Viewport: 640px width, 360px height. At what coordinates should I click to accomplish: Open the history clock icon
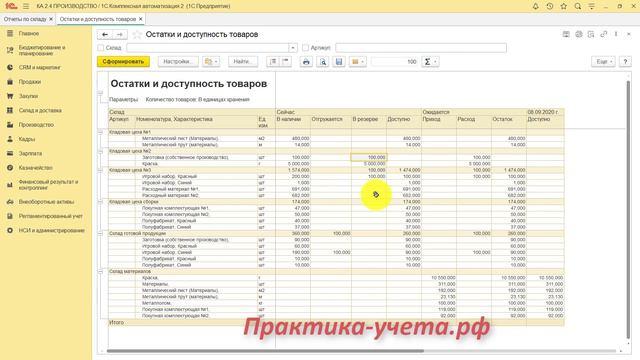coord(550,6)
